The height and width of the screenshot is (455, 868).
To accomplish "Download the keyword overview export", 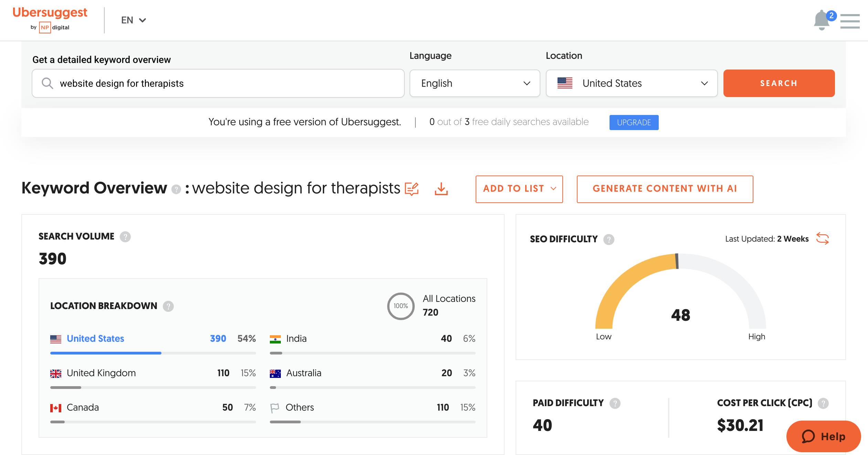I will pos(441,189).
